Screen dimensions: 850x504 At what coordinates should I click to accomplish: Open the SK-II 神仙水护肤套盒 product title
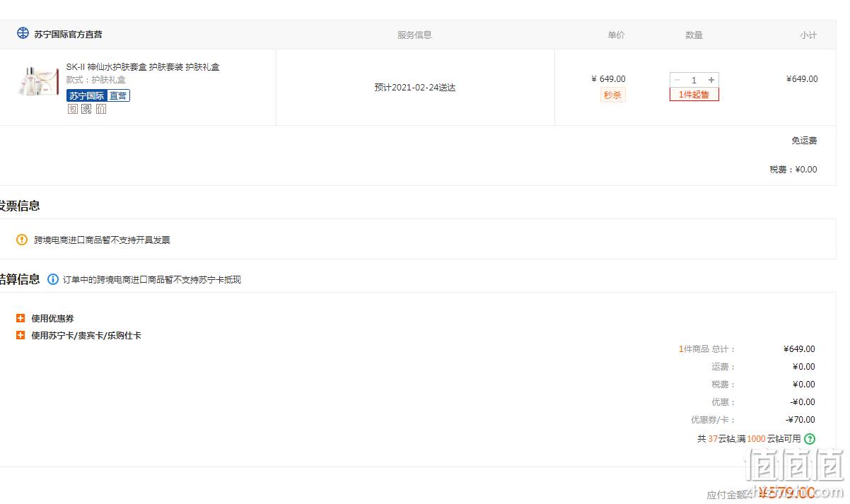point(143,67)
